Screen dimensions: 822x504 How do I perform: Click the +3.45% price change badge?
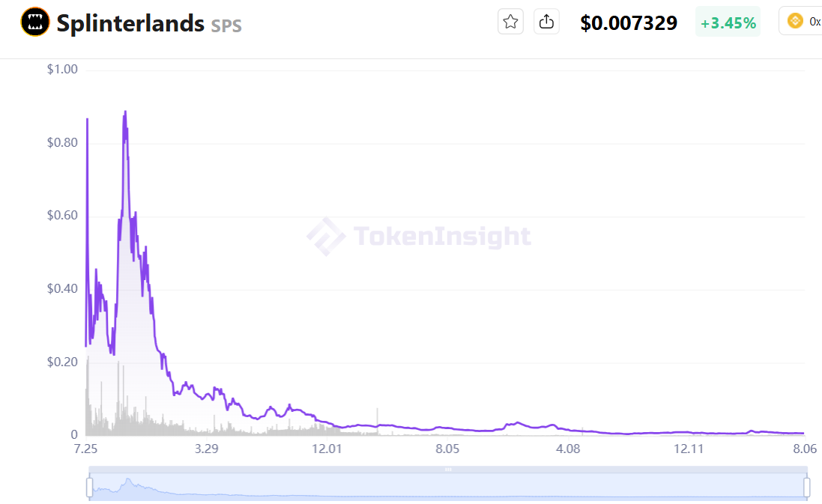[728, 22]
